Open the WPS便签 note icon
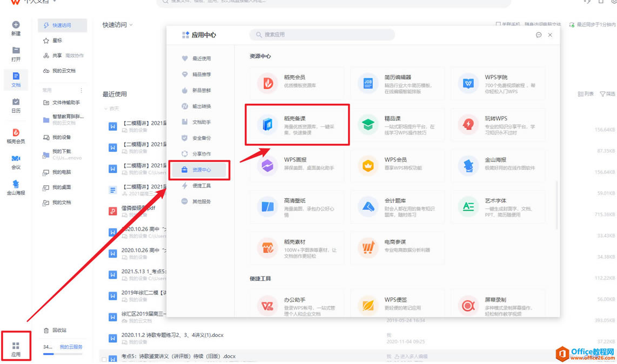617x364 pixels. (x=368, y=306)
